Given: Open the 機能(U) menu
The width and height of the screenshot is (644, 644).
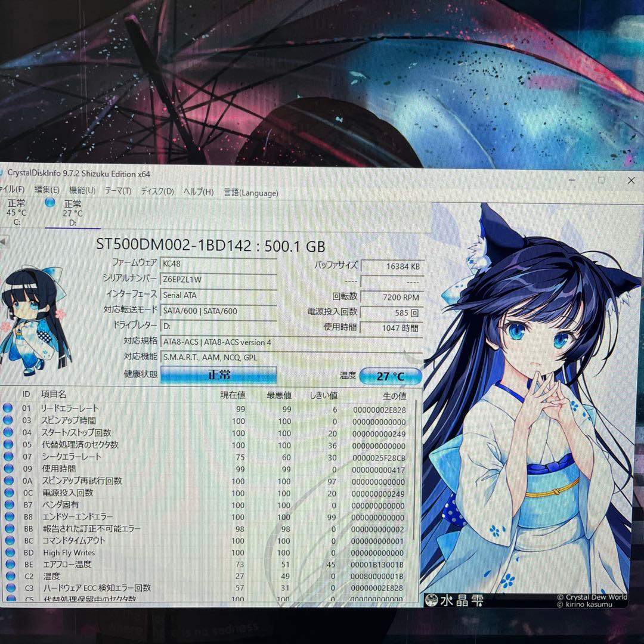Looking at the screenshot, I should 82,190.
